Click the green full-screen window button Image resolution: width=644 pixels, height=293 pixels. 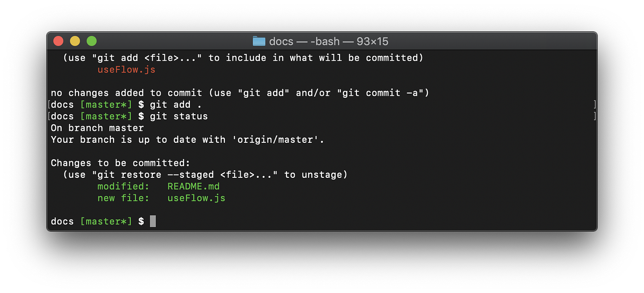[92, 41]
